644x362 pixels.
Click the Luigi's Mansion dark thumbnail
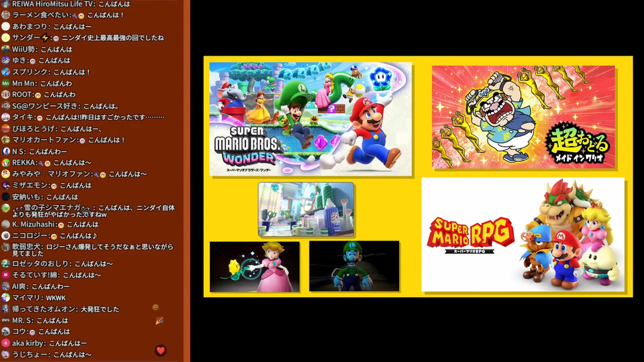coord(354,266)
